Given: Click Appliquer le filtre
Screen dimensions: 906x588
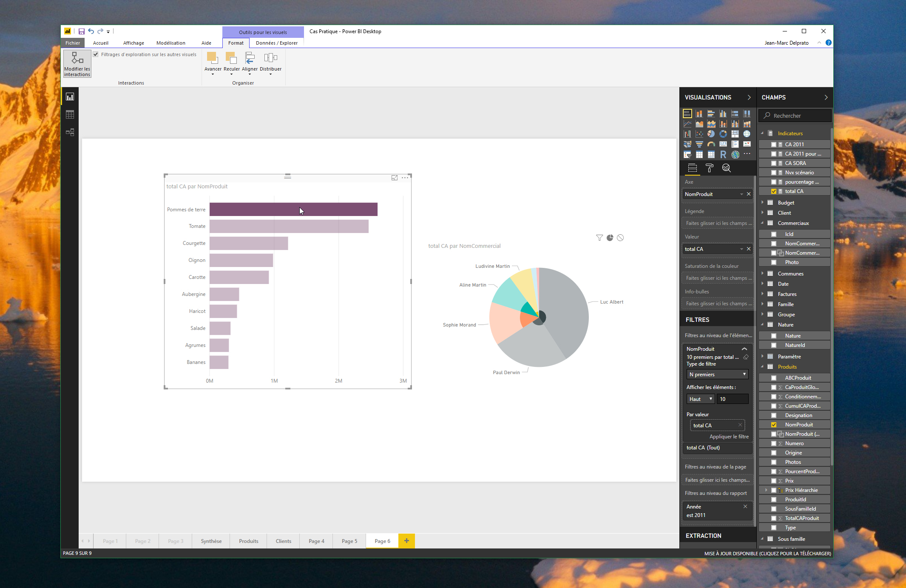Looking at the screenshot, I should (x=729, y=437).
